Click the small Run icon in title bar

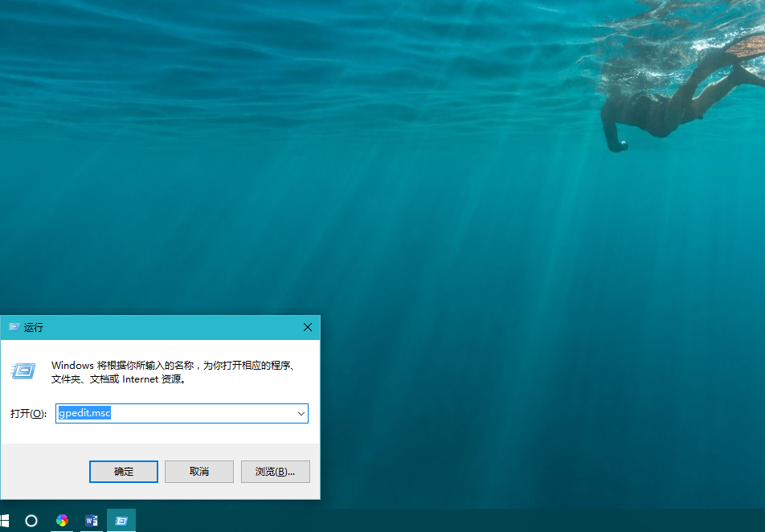(x=14, y=327)
